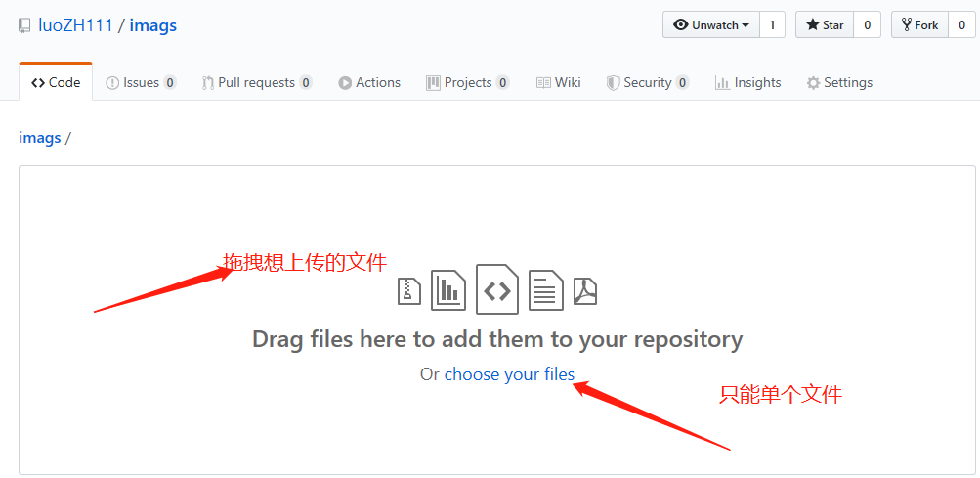Click the Projects count badge

pyautogui.click(x=502, y=82)
